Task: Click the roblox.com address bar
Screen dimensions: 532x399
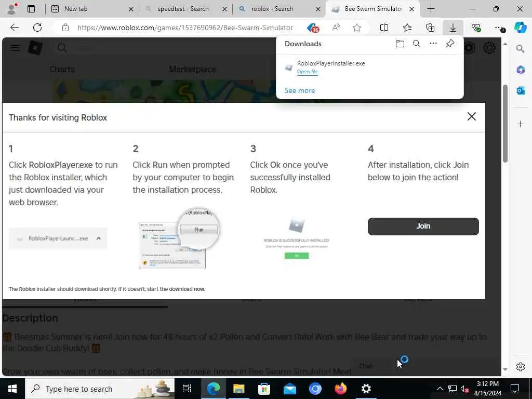Action: pos(185,28)
